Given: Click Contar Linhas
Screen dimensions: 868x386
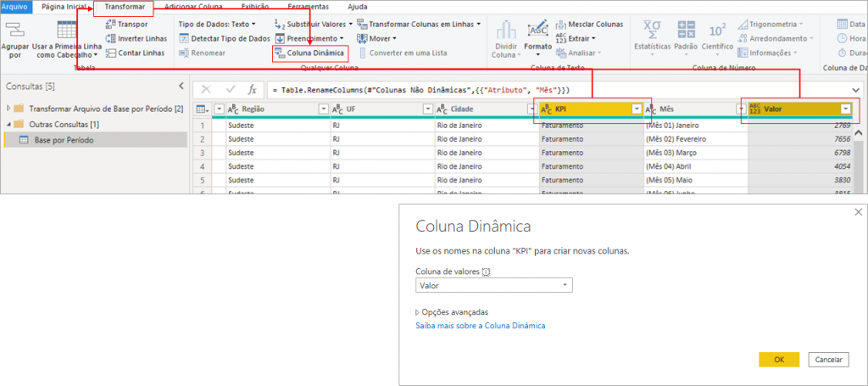Looking at the screenshot, I should (x=135, y=53).
